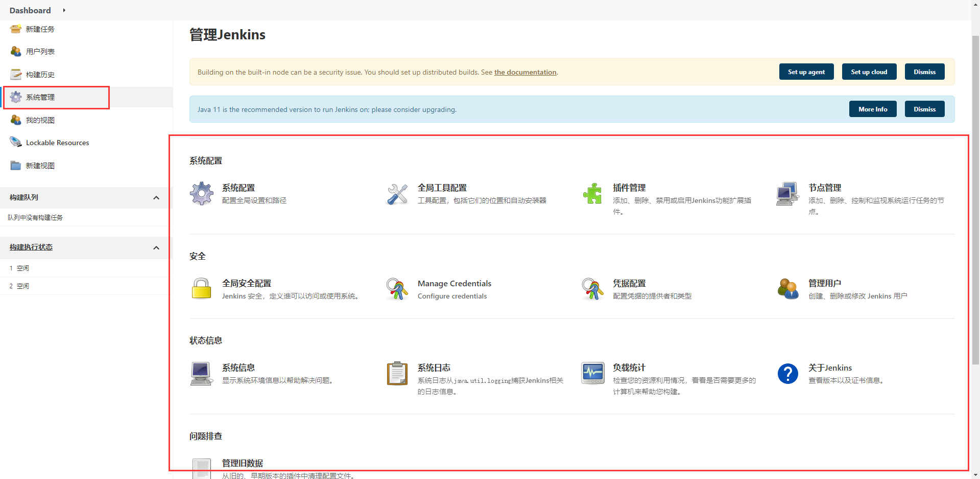Click the page vertical scrollbar thumb
Image resolution: width=980 pixels, height=479 pixels.
tap(975, 200)
